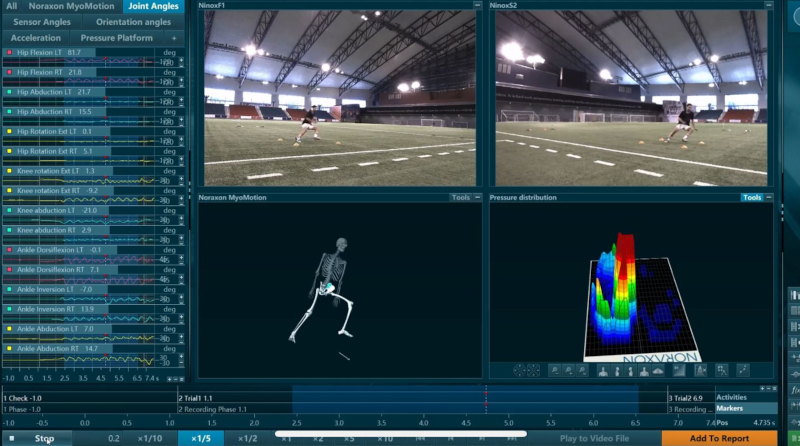Click the list icon above Activities
This screenshot has width=800, height=446.
pos(774,388)
